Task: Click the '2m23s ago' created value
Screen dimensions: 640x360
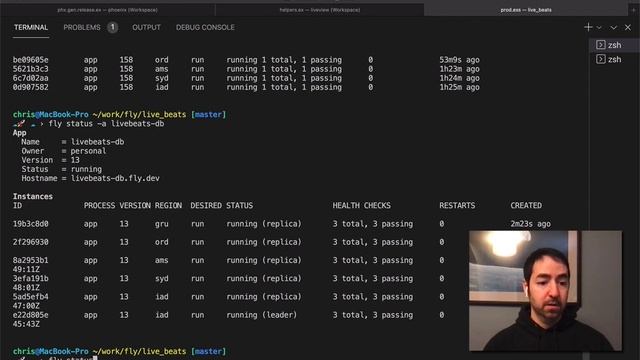Action: tap(531, 224)
